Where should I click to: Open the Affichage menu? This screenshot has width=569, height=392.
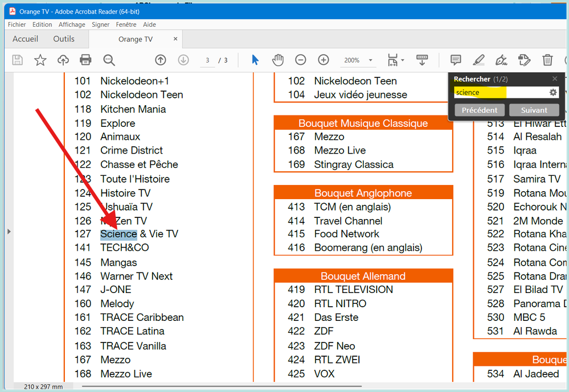tap(72, 24)
